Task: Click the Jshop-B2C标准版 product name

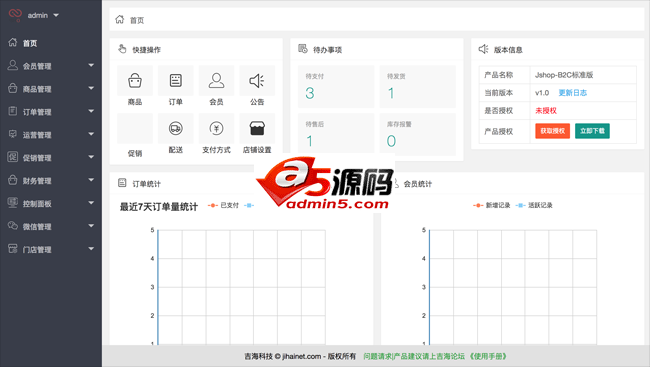Action: click(564, 75)
